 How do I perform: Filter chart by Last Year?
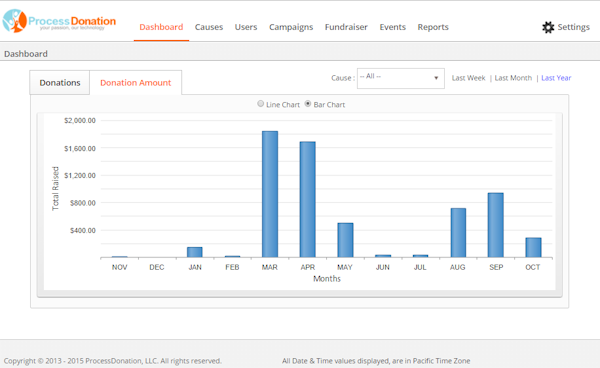point(556,78)
